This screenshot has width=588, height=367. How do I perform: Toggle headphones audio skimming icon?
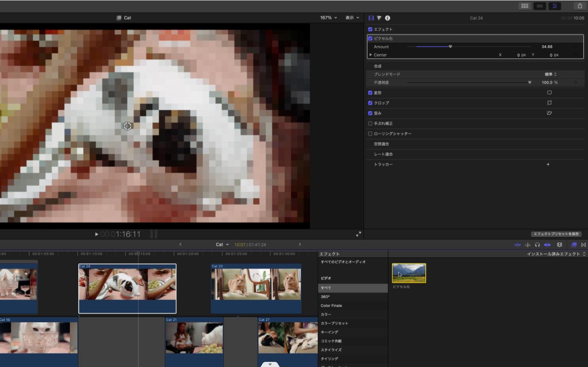pyautogui.click(x=537, y=245)
